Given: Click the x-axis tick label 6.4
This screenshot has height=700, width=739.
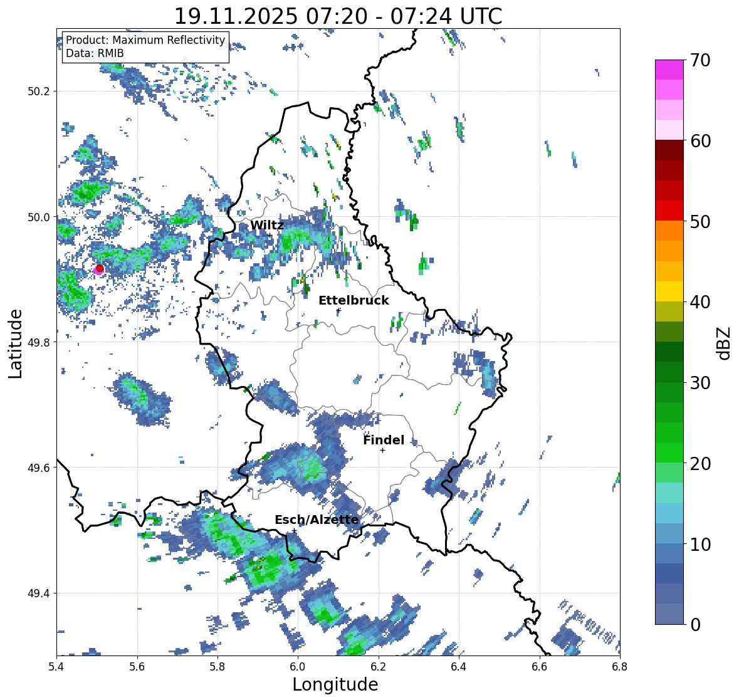Looking at the screenshot, I should coord(459,667).
